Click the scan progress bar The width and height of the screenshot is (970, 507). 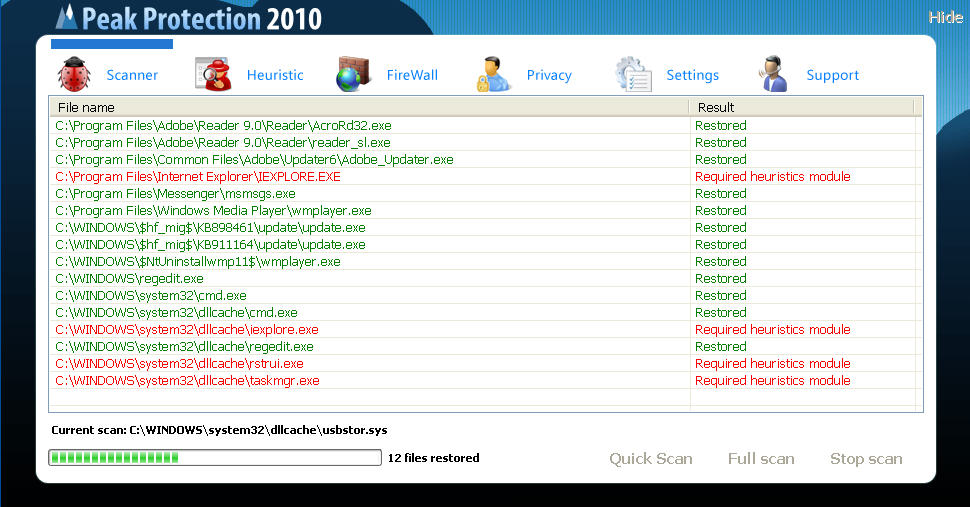[215, 458]
